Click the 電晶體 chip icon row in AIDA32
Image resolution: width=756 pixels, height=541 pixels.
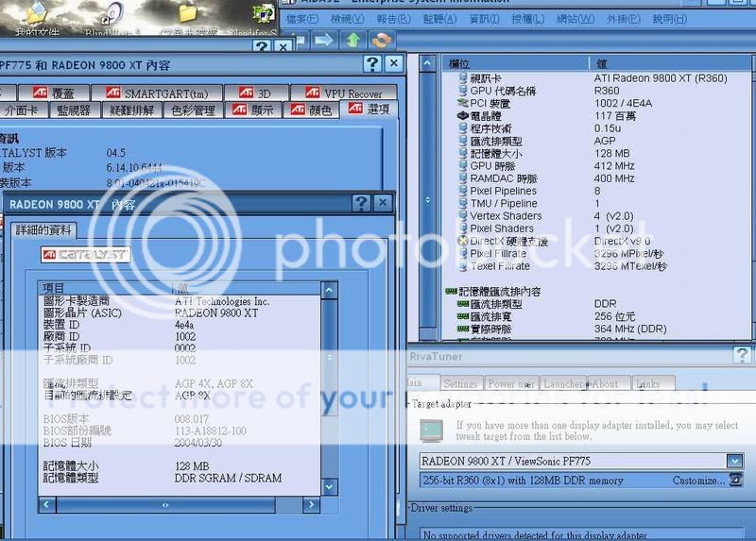(462, 115)
